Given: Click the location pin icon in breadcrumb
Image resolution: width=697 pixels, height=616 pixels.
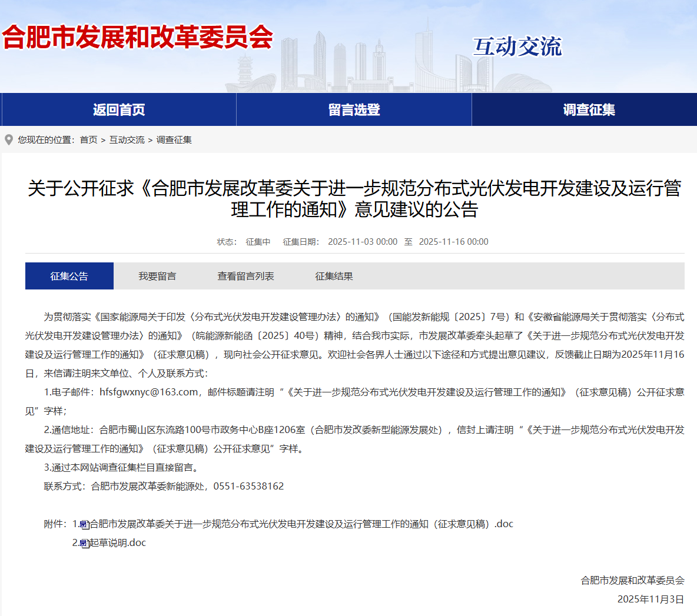Looking at the screenshot, I should 8,140.
